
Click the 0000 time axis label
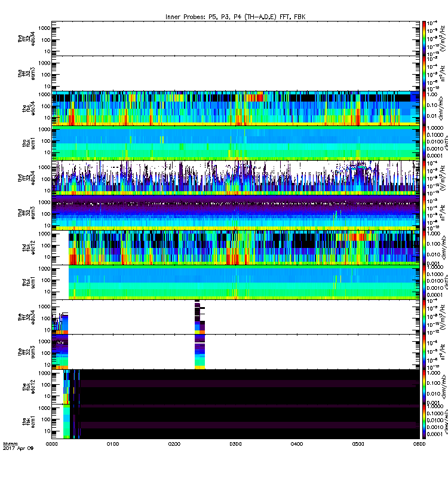(51, 444)
